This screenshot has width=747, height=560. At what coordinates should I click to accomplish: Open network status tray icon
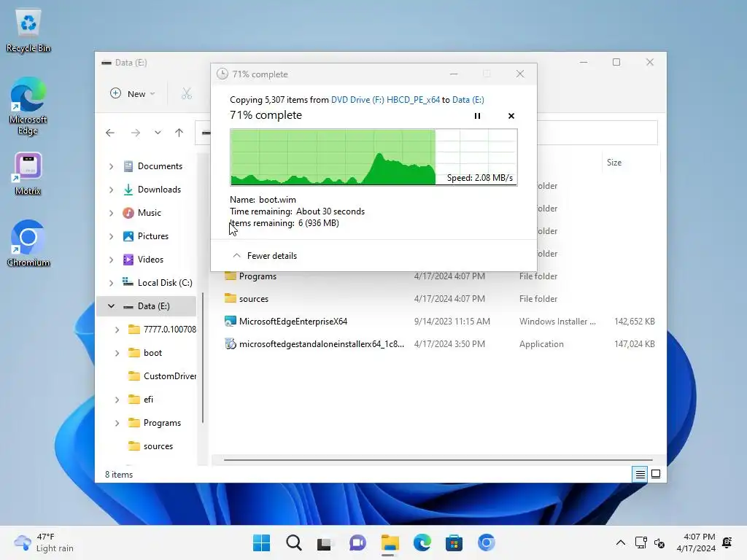640,542
